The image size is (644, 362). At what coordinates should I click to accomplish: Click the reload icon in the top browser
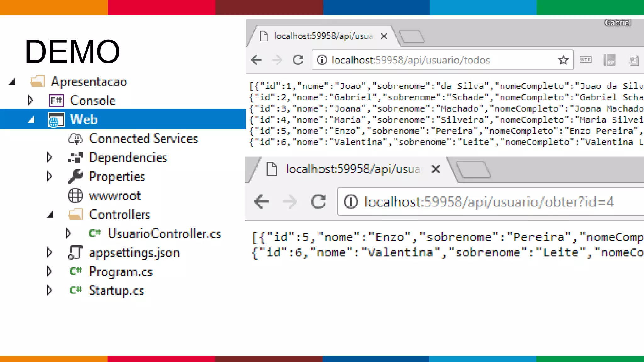pyautogui.click(x=298, y=60)
